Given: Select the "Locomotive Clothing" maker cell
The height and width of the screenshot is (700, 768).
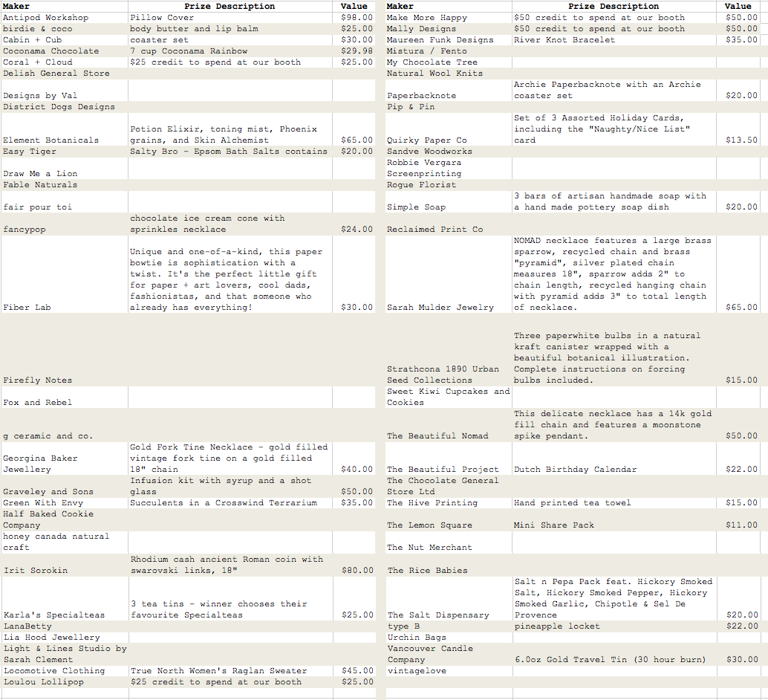Looking at the screenshot, I should 64,671.
